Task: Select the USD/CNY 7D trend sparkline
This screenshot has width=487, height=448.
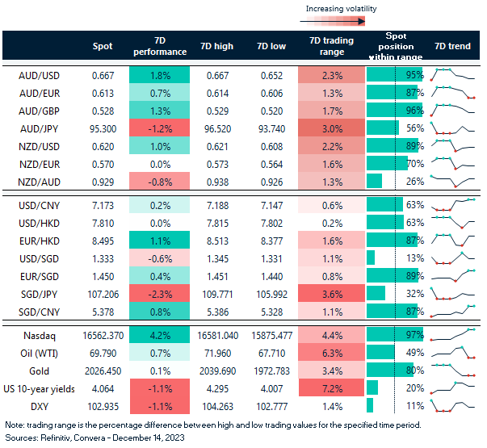Action: [453, 205]
